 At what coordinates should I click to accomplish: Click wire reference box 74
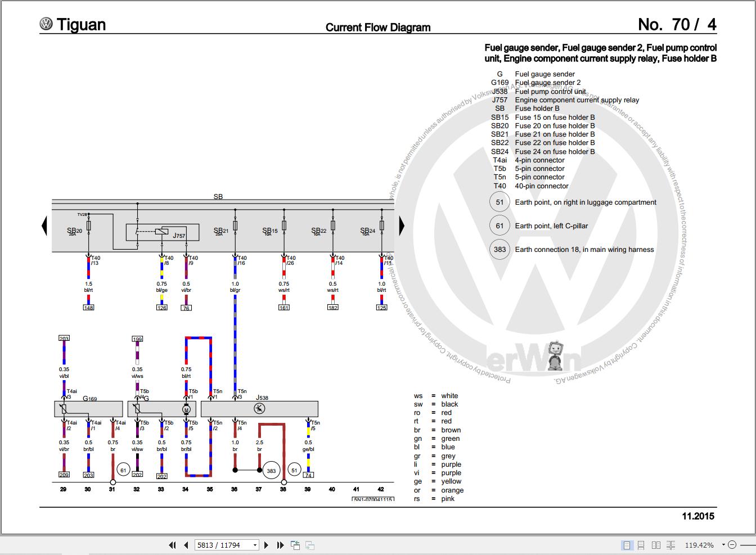click(308, 475)
